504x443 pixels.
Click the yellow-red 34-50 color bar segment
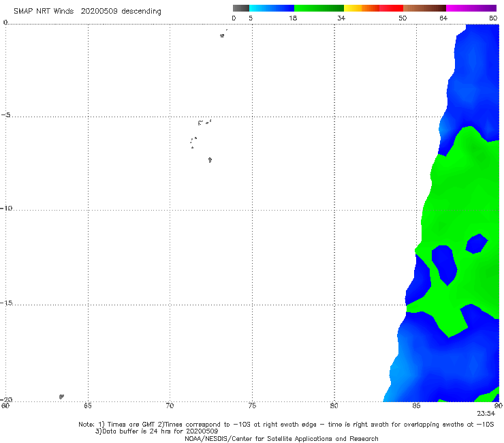[x=373, y=8]
